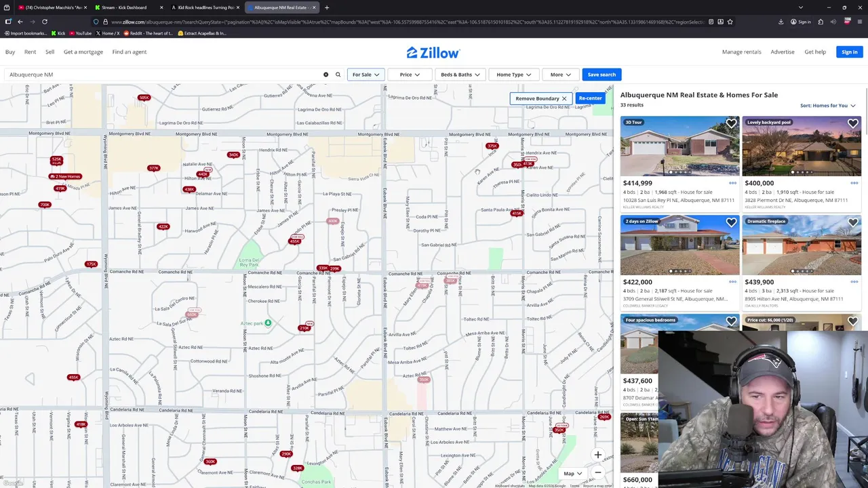Open Manage rentals link
This screenshot has height=488, width=868.
[x=741, y=52]
